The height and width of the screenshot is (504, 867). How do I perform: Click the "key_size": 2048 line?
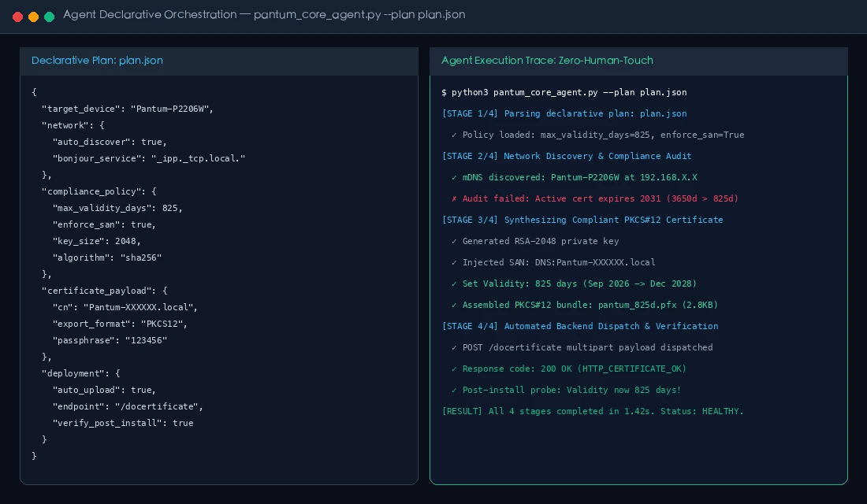click(x=97, y=242)
